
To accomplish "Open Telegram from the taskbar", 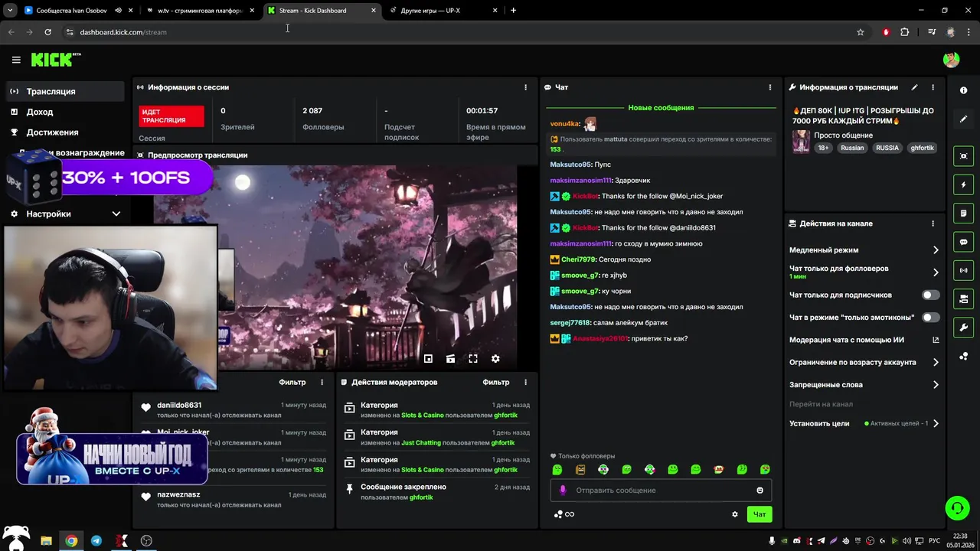I will coord(96,540).
